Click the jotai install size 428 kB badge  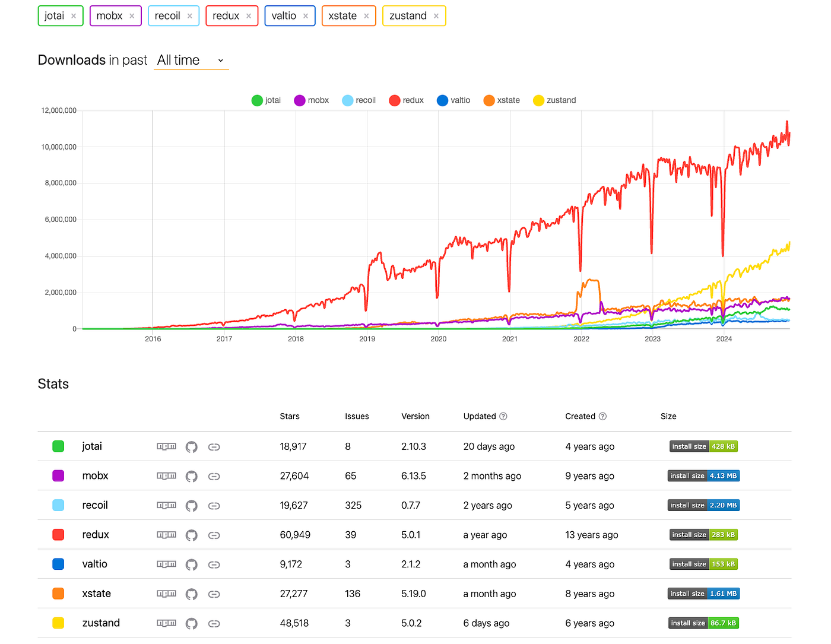pyautogui.click(x=703, y=446)
